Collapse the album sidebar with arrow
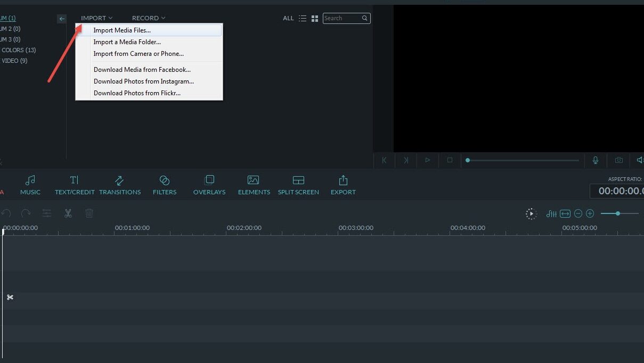The image size is (644, 363). tap(62, 19)
